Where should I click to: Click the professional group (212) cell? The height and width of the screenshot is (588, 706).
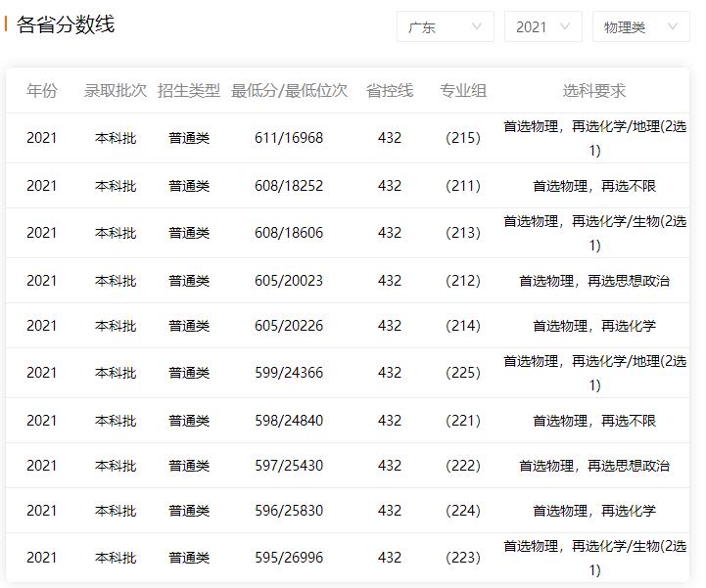[463, 281]
